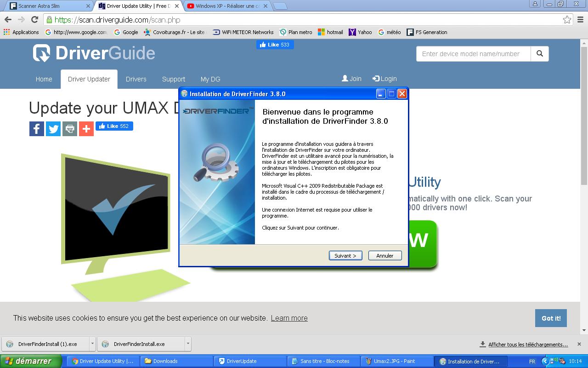Screen dimensions: 588x368
Task: Go back using browser back arrow
Action: click(x=8, y=20)
